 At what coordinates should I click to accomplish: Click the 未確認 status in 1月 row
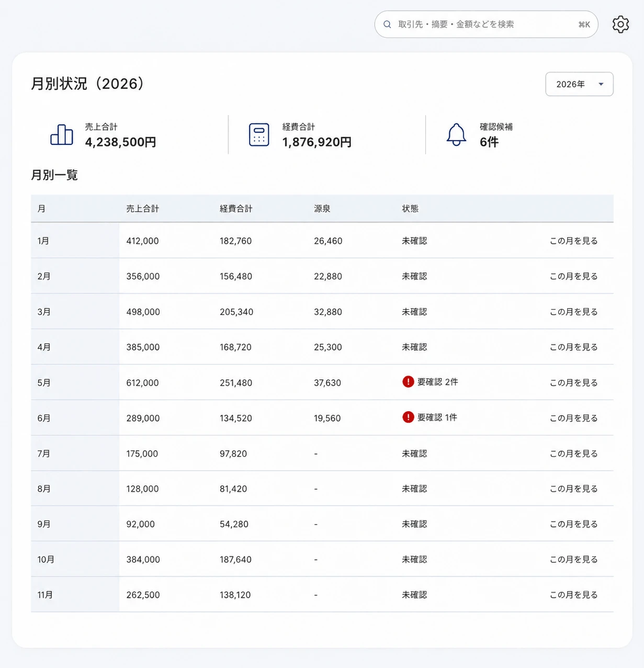point(414,241)
